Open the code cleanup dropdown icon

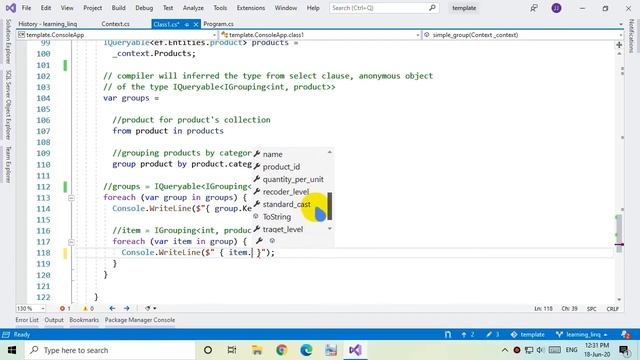[150, 309]
